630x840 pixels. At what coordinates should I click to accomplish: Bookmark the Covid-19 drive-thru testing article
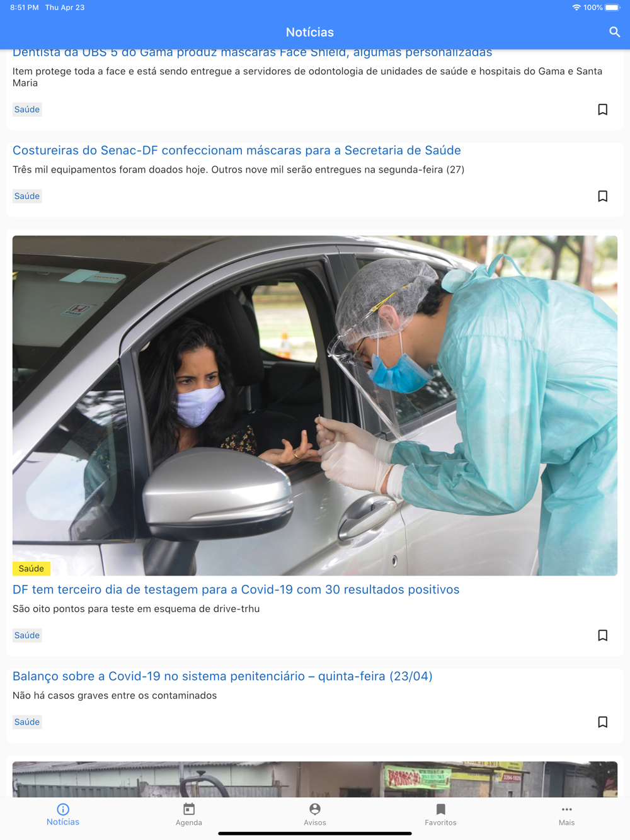pyautogui.click(x=602, y=635)
